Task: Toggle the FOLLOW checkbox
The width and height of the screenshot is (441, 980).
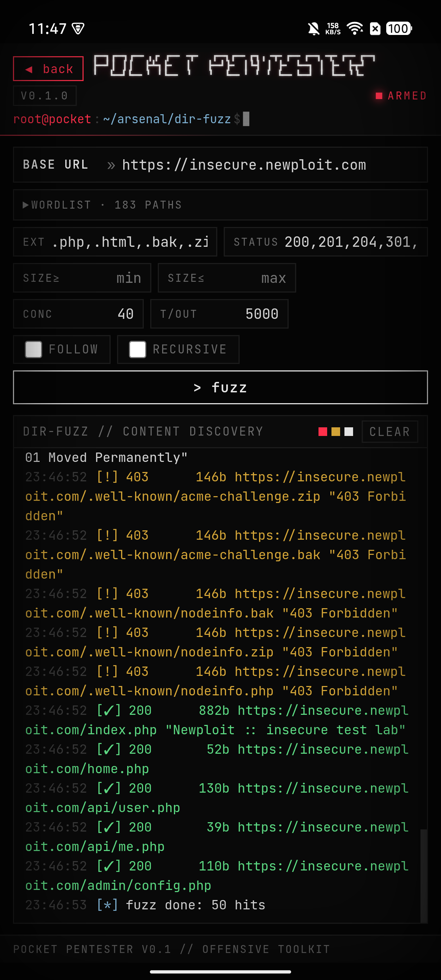Action: pos(34,349)
